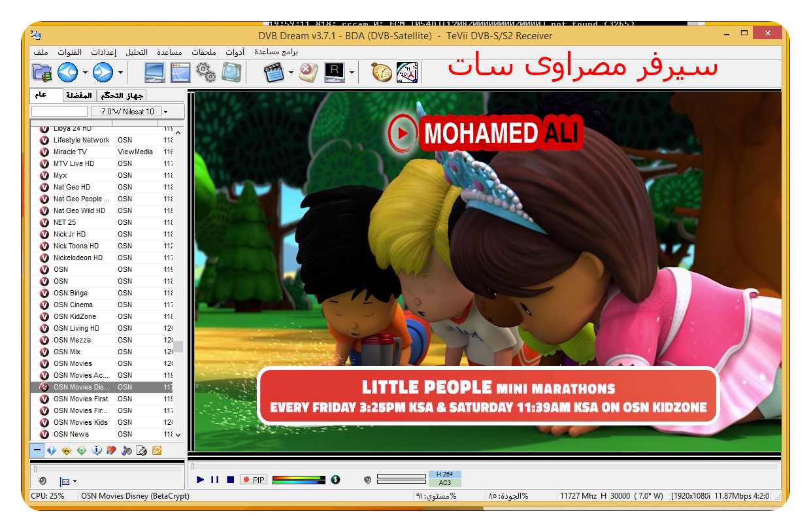This screenshot has width=811, height=532.
Task: Open the التحليل menu
Action: [137, 52]
